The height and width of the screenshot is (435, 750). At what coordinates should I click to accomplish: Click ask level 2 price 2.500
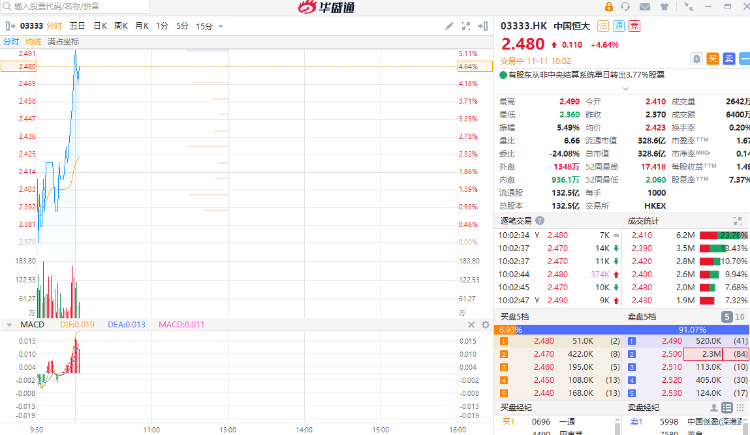click(x=672, y=354)
